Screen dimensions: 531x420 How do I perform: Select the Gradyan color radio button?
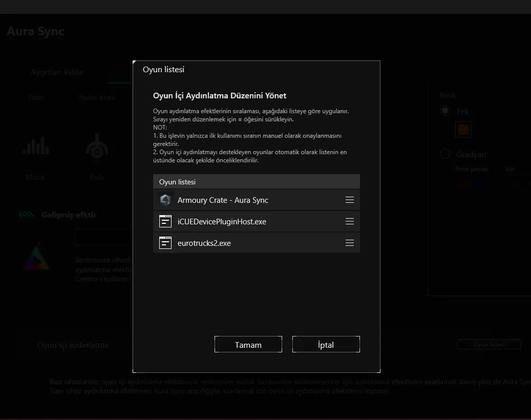point(445,154)
